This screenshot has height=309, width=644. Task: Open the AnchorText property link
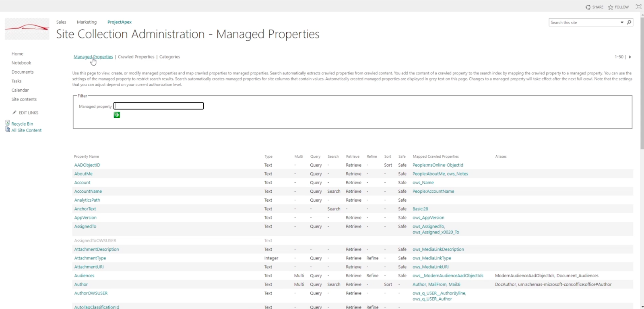pos(85,209)
